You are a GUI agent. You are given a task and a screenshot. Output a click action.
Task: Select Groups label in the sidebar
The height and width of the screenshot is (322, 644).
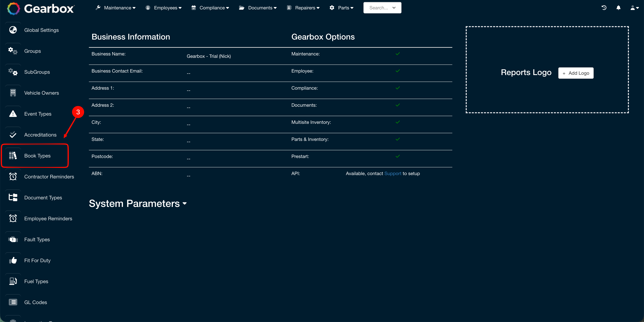coord(33,51)
